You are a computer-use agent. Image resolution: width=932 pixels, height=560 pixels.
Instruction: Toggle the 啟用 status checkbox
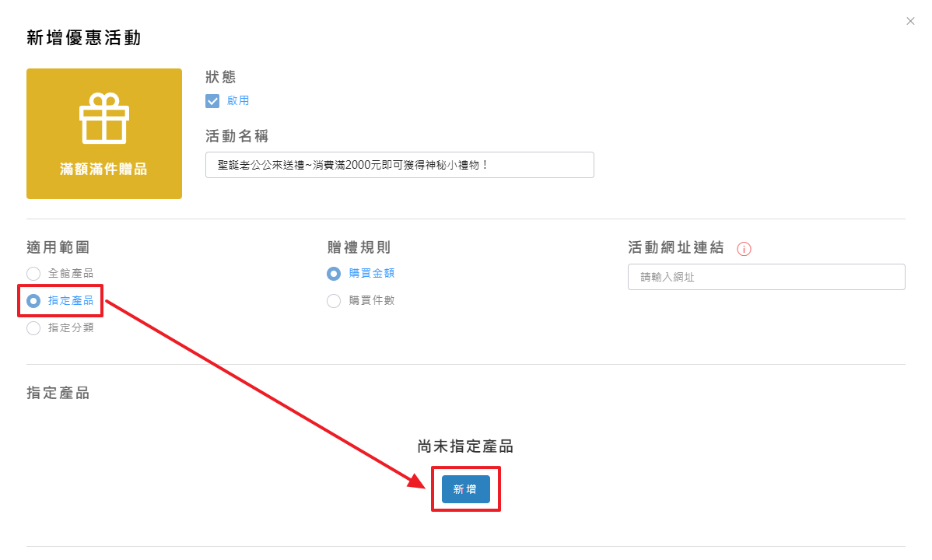(x=212, y=101)
